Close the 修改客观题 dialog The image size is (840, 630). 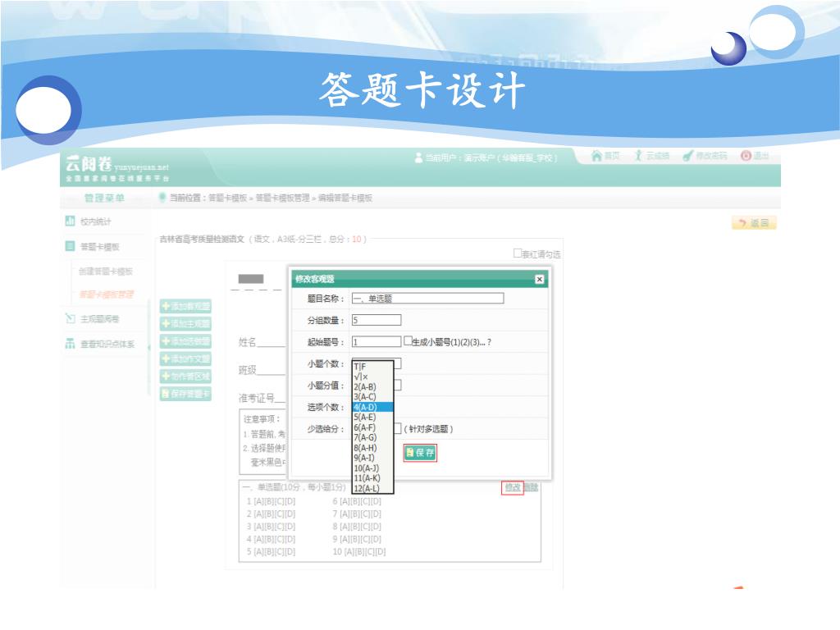[x=540, y=279]
